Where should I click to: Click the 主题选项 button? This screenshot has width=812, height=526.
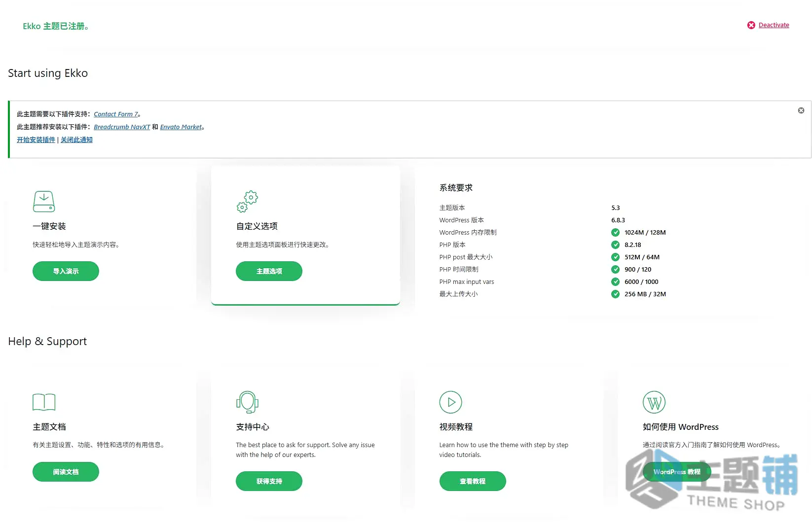coord(269,271)
